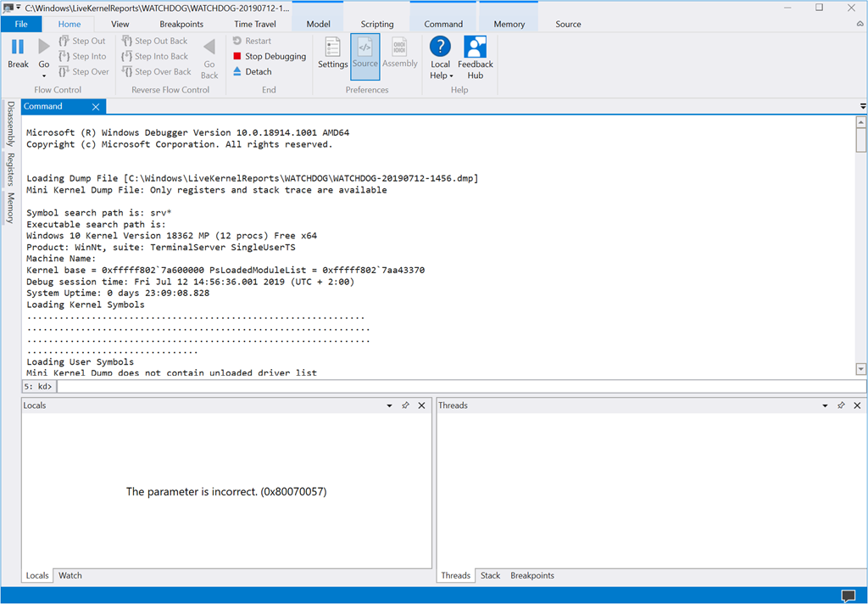Pin the Threads panel
Screen dimensions: 868x604
point(841,405)
